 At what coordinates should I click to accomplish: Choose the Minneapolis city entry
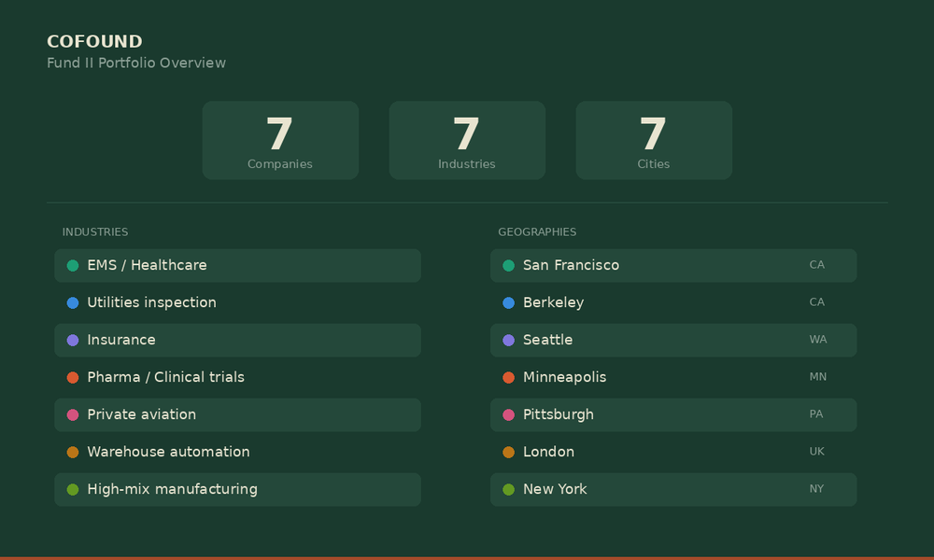[x=673, y=377]
